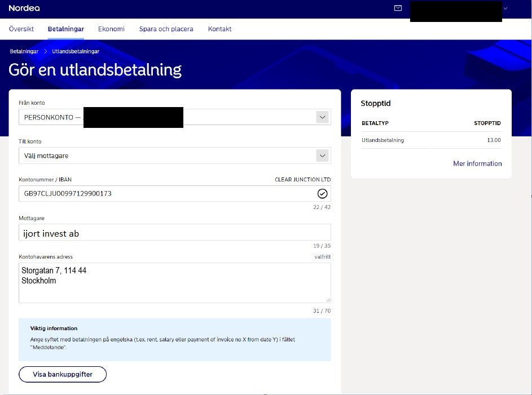The height and width of the screenshot is (395, 532).
Task: Click the Nordea logo
Action: tap(24, 8)
